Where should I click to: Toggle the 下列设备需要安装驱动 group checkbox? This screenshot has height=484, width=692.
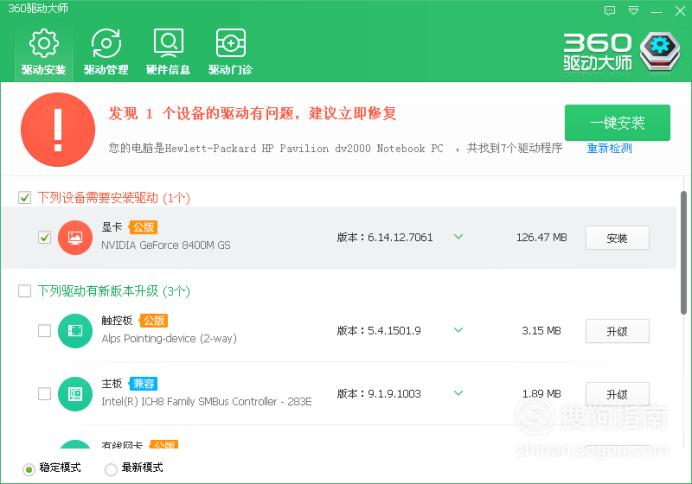(25, 198)
